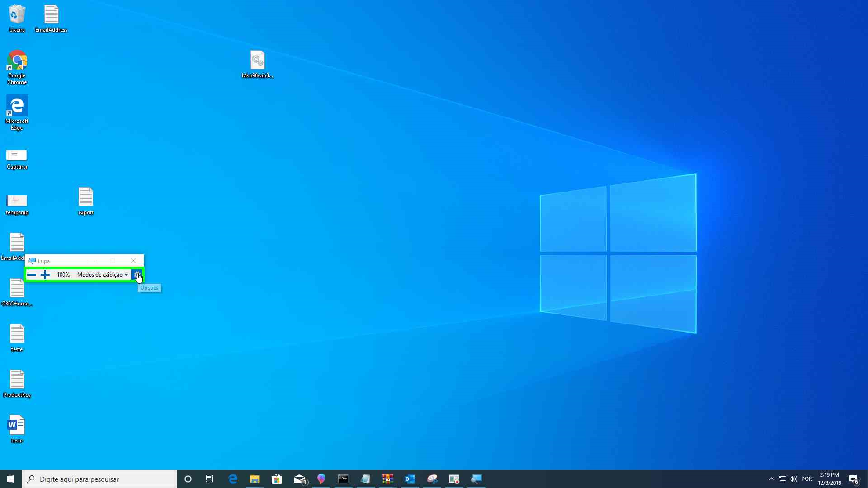Open Task View from the taskbar

pos(210,479)
